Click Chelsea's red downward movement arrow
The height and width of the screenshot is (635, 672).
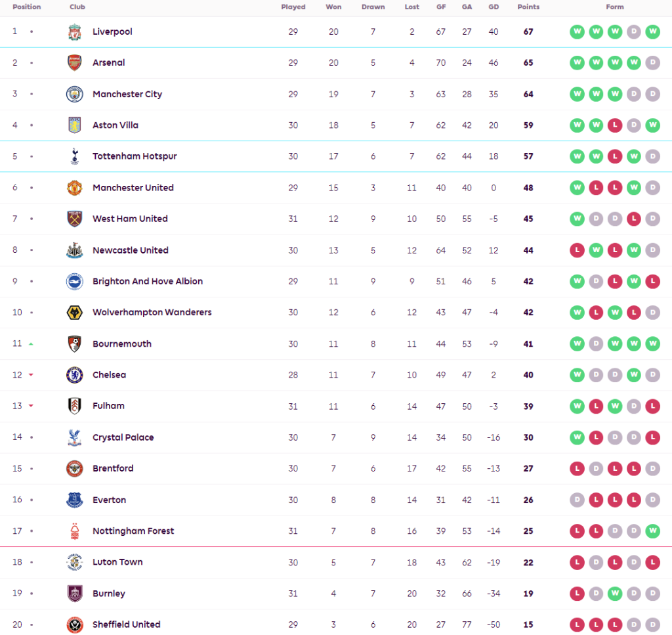click(x=31, y=375)
